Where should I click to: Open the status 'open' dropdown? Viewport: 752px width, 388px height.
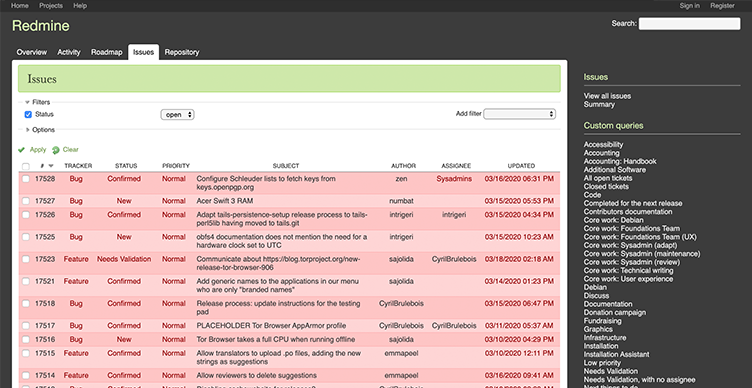(177, 115)
